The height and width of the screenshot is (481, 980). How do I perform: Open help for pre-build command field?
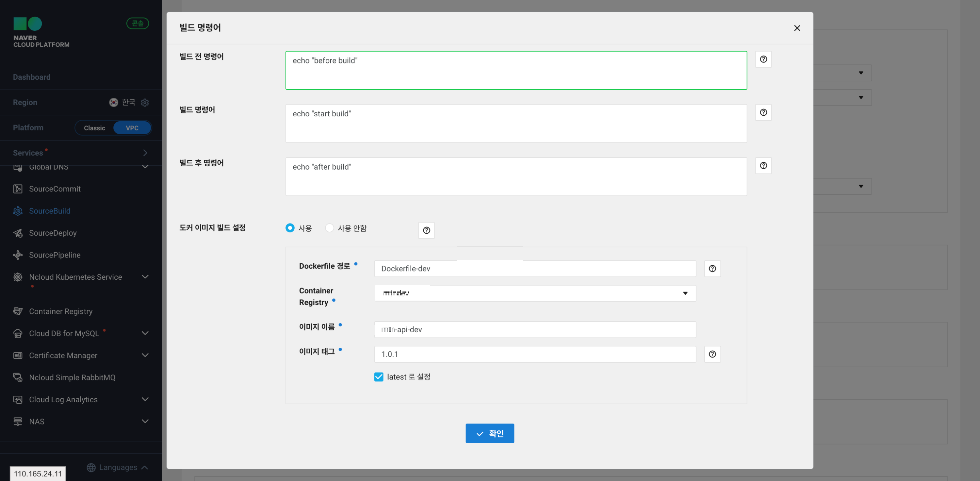pos(763,59)
